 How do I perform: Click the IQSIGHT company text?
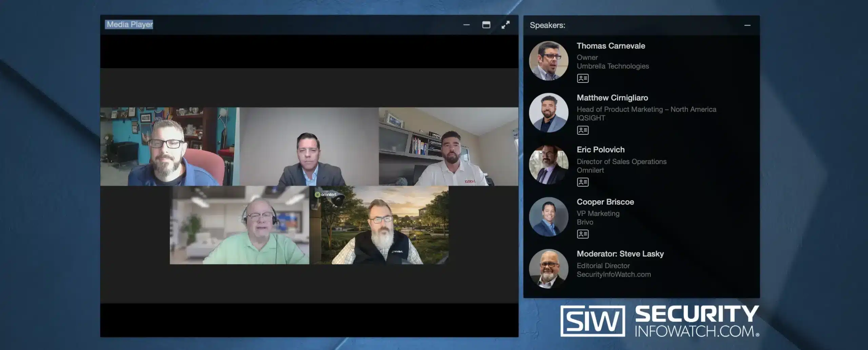tap(591, 118)
